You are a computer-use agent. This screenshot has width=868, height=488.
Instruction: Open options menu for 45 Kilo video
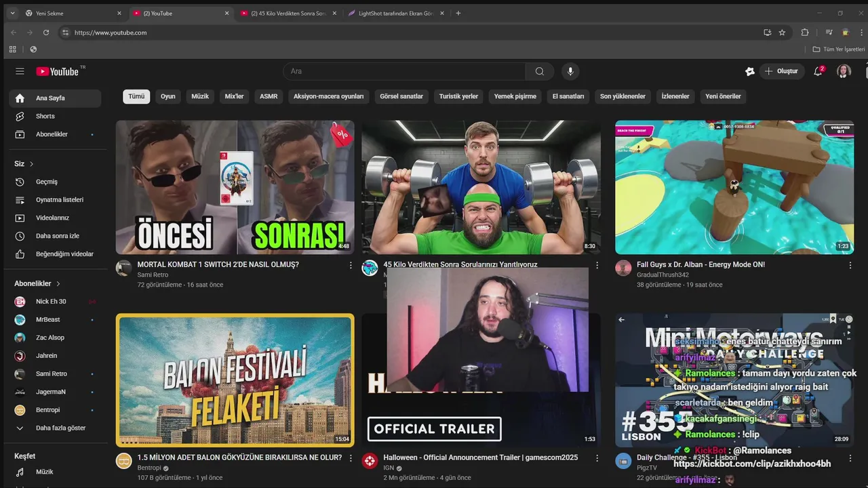(x=597, y=265)
